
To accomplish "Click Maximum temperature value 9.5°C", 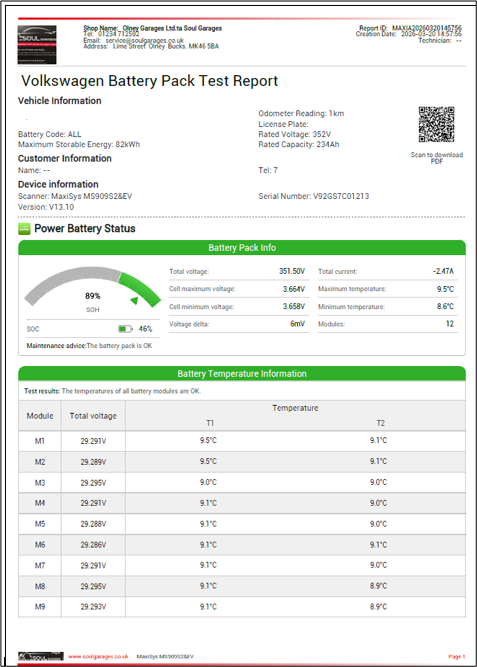I will (x=445, y=289).
